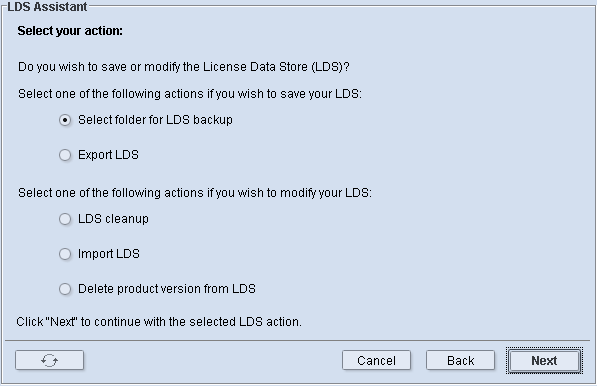Click the 'Click Next to continue' instruction text
This screenshot has height=386, width=597.
click(159, 322)
